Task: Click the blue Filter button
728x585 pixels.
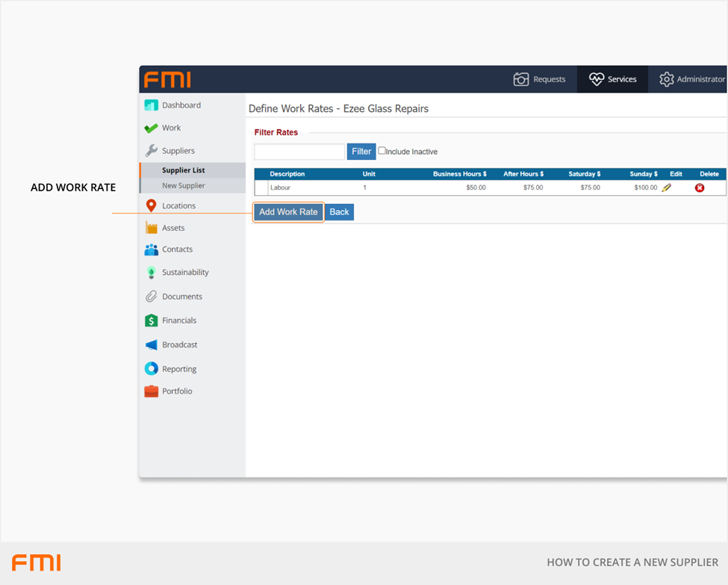Action: tap(361, 152)
